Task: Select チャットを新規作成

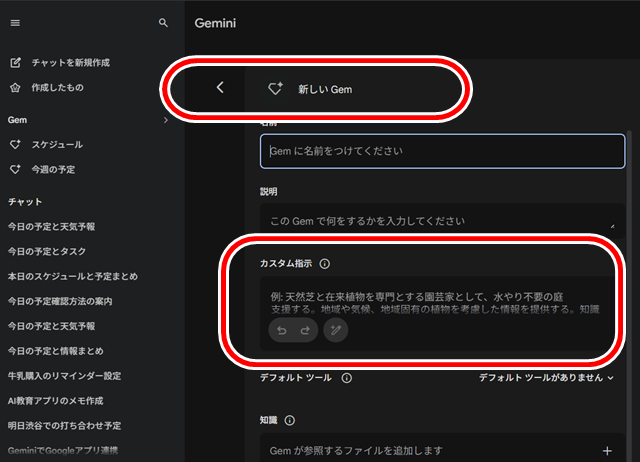Action: tap(71, 63)
